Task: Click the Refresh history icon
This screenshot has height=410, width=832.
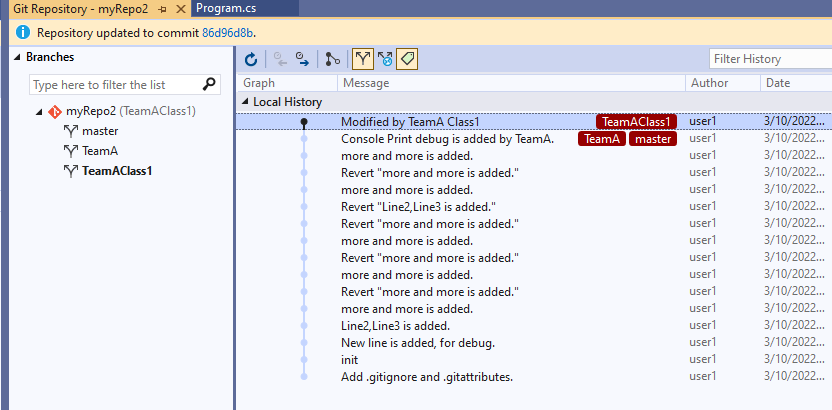Action: pyautogui.click(x=251, y=59)
